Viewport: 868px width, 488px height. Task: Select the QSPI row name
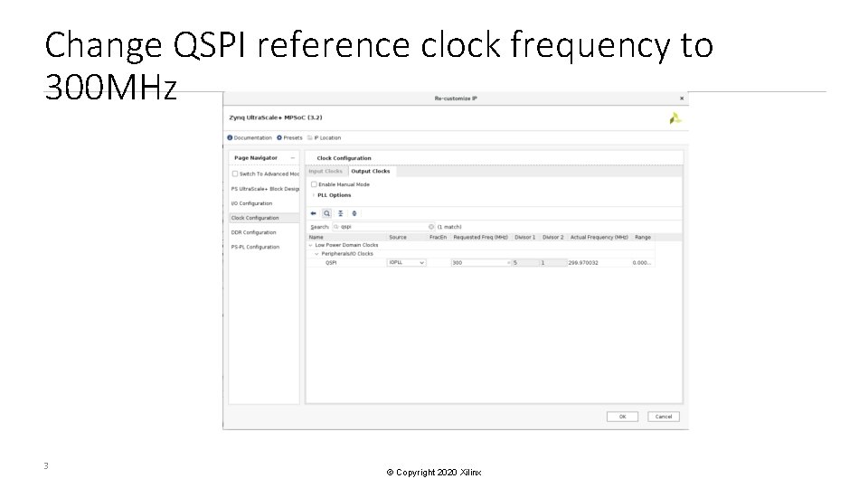pos(331,263)
